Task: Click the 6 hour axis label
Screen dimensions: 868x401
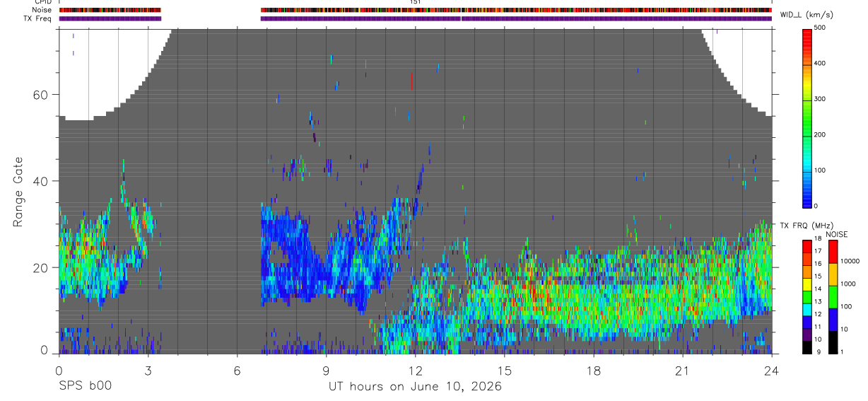Action: (237, 371)
